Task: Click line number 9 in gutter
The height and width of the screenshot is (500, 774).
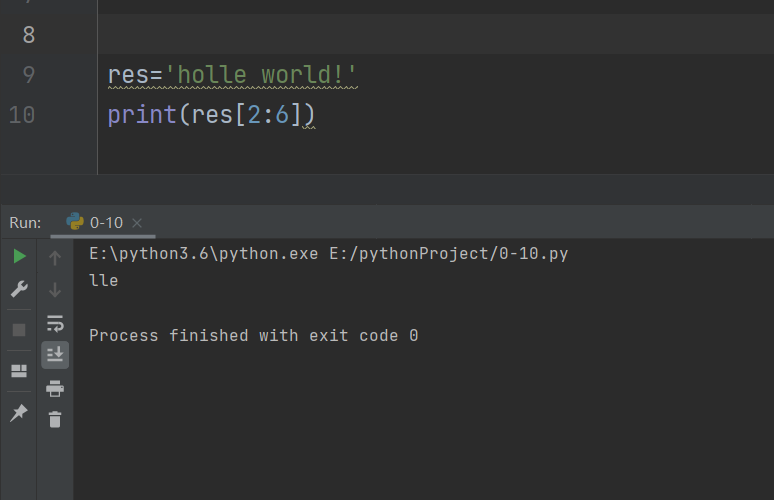Action: tap(29, 75)
